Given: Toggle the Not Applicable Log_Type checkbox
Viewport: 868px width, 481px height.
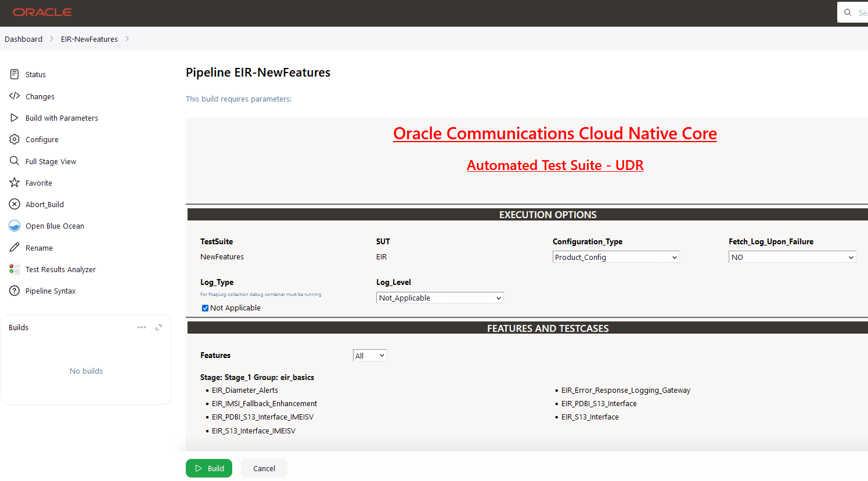Looking at the screenshot, I should (x=205, y=308).
